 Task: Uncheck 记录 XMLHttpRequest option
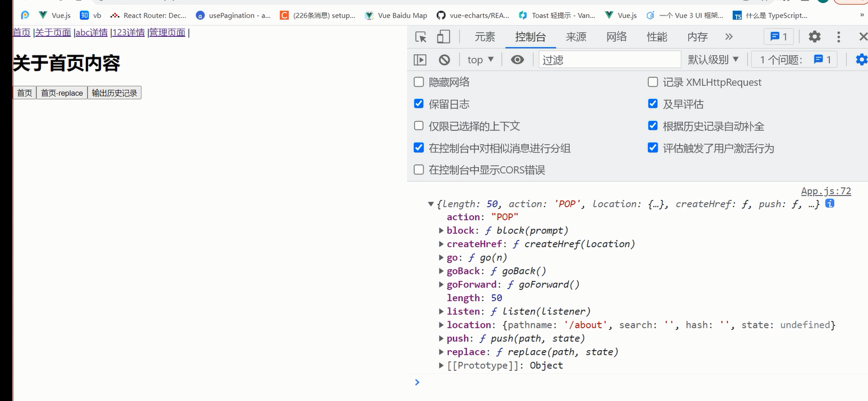click(652, 82)
